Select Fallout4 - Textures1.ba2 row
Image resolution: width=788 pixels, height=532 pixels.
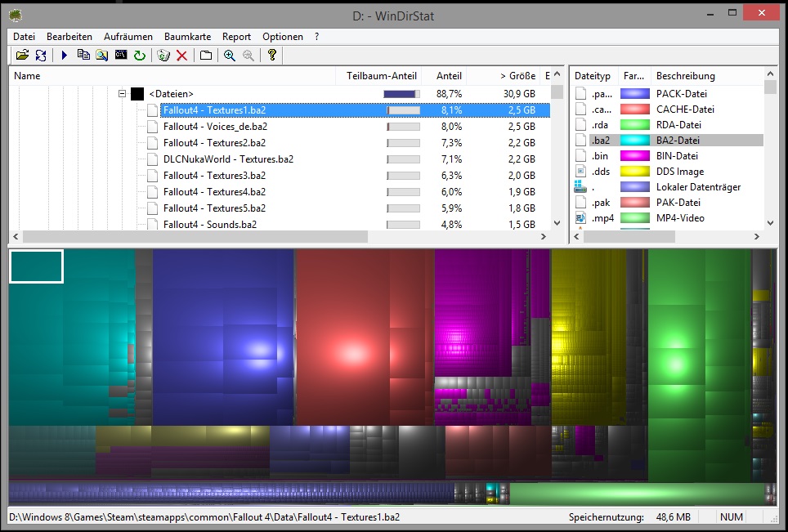[x=355, y=110]
